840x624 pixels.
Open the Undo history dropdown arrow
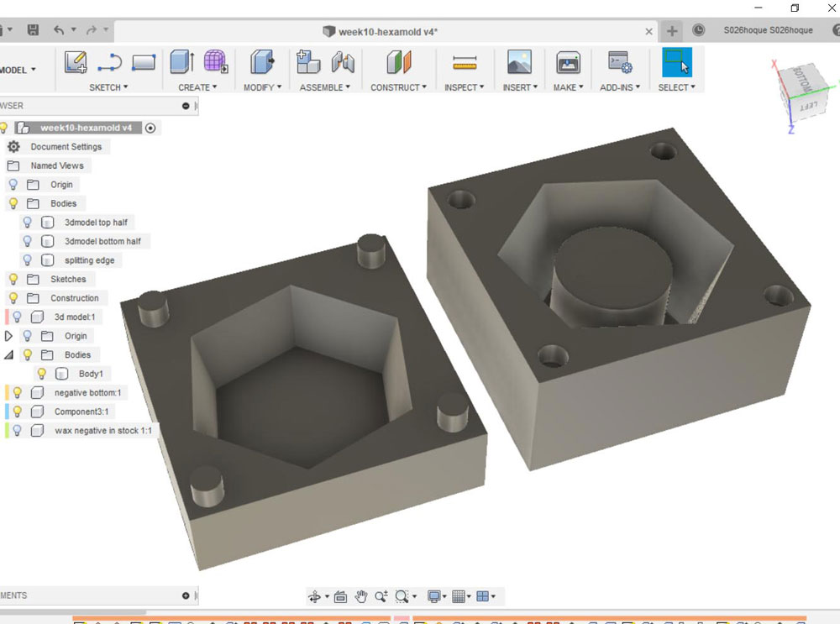pos(74,30)
